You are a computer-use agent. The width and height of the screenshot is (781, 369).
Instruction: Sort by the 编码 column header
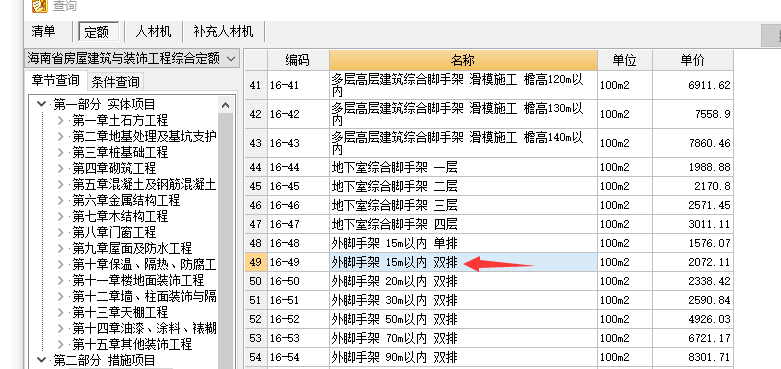298,60
